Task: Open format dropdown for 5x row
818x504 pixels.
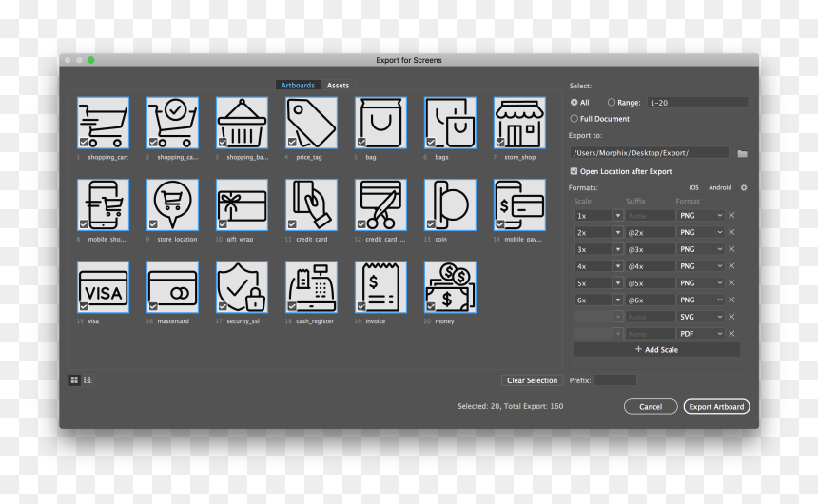Action: tap(701, 282)
